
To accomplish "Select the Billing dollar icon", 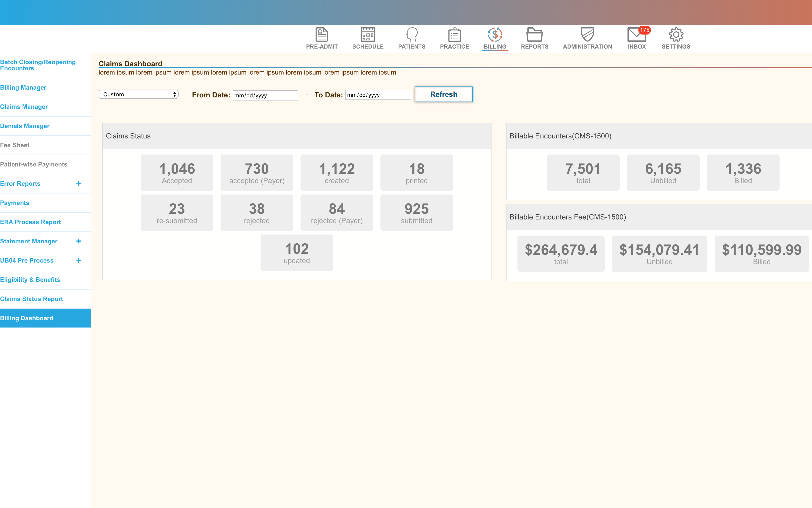I will click(495, 35).
